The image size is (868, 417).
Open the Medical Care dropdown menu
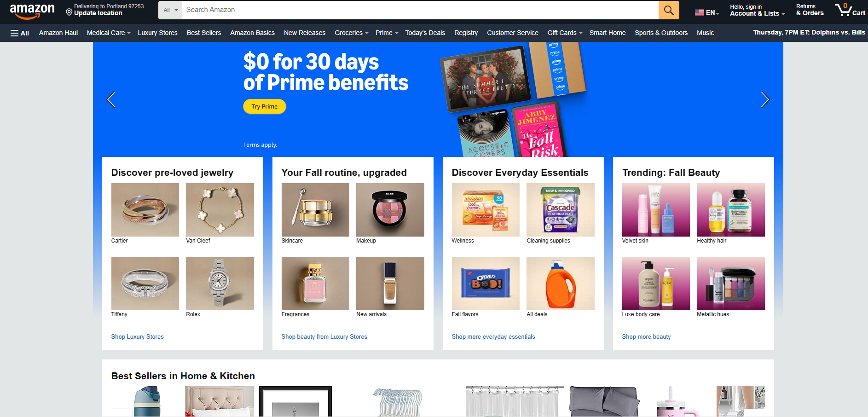(x=109, y=33)
